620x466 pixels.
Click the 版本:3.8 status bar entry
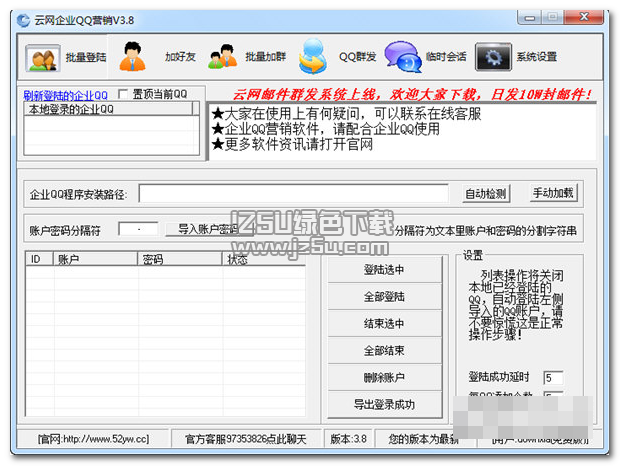pos(348,439)
